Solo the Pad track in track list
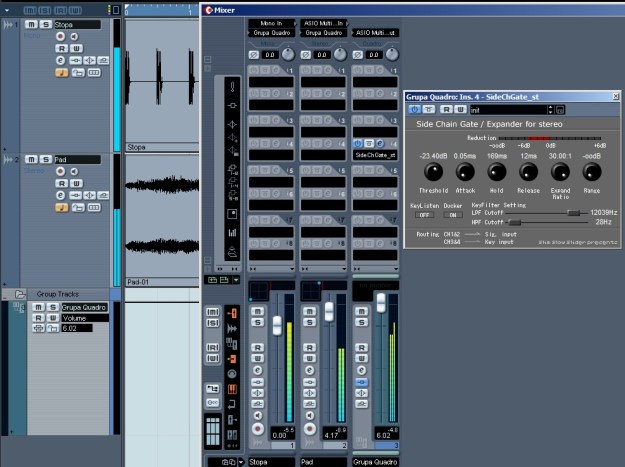Screen dimensions: 625x467 point(44,159)
